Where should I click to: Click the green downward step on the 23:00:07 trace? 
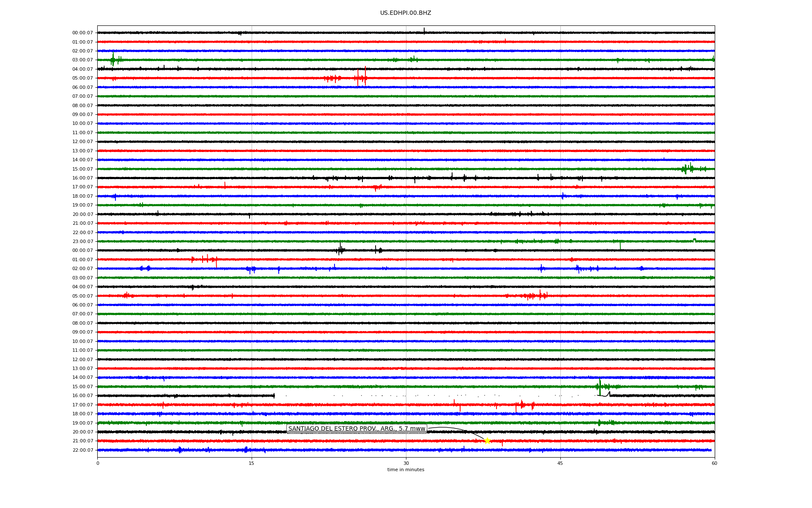(x=620, y=245)
